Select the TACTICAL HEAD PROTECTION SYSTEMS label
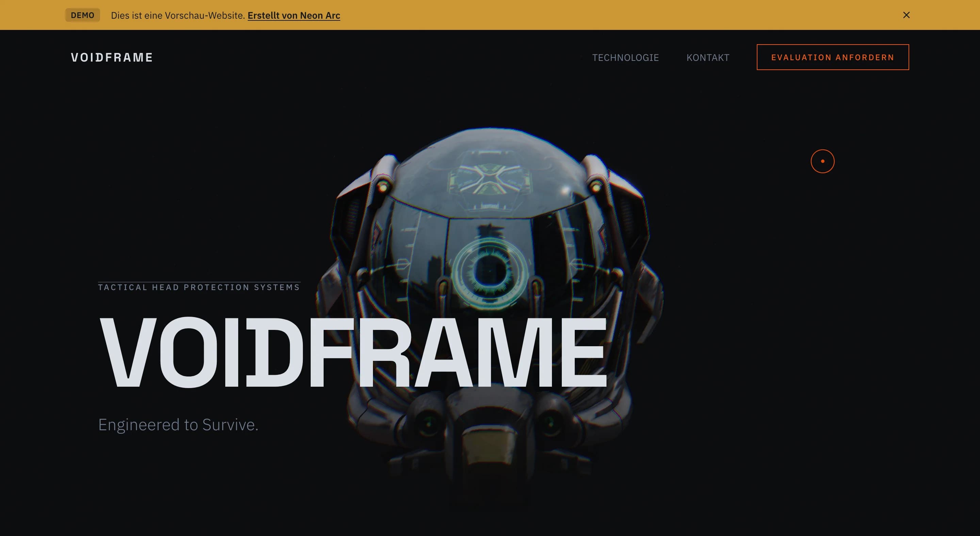The width and height of the screenshot is (980, 536). (x=198, y=287)
